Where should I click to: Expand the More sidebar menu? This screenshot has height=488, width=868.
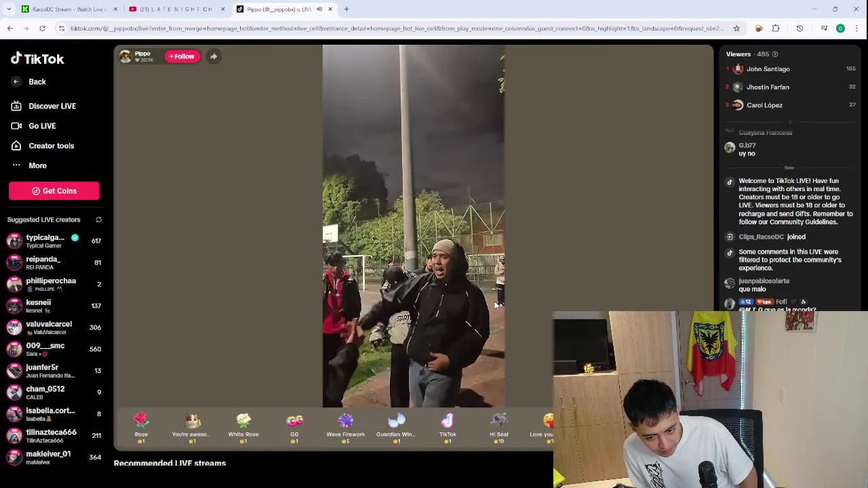(29, 165)
